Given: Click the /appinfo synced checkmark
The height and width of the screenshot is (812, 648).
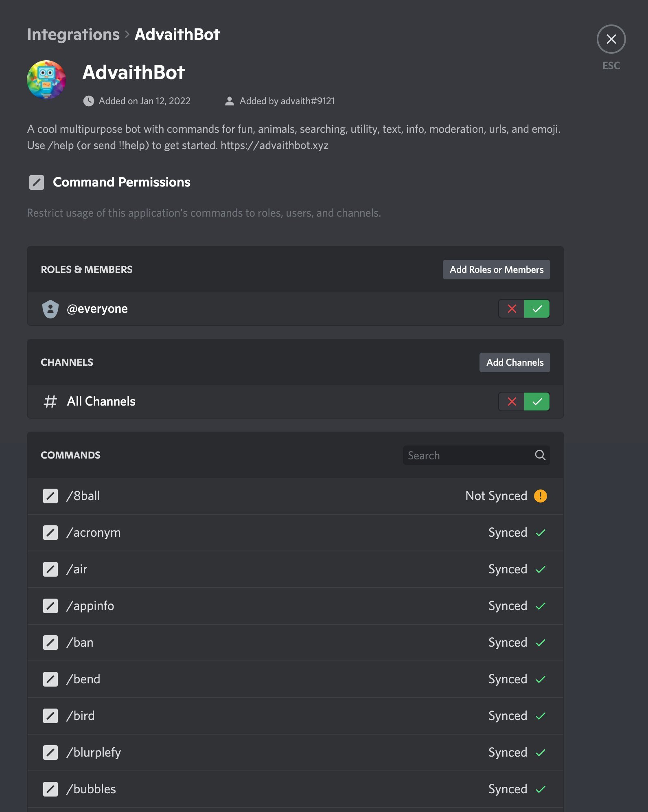Looking at the screenshot, I should tap(540, 606).
